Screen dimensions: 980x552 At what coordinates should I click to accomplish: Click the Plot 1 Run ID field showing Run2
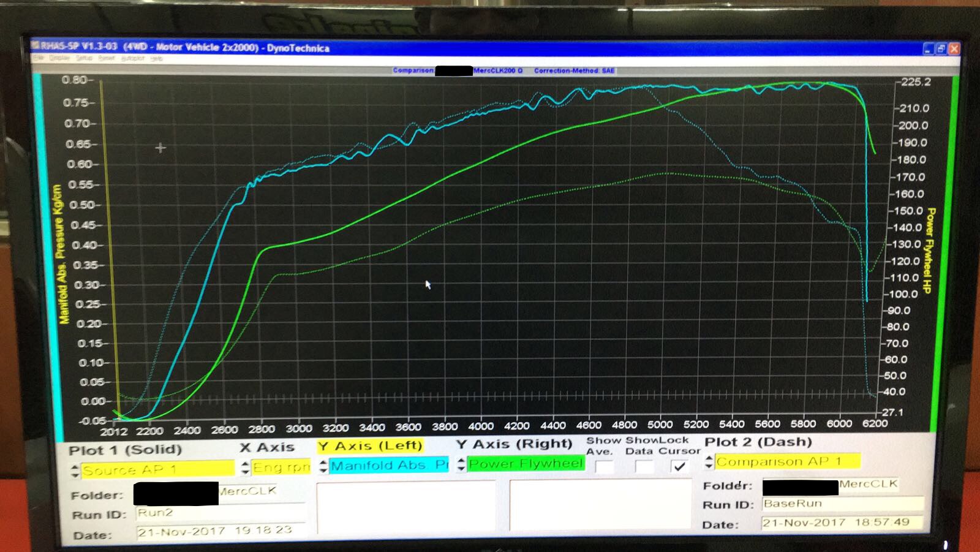point(221,513)
